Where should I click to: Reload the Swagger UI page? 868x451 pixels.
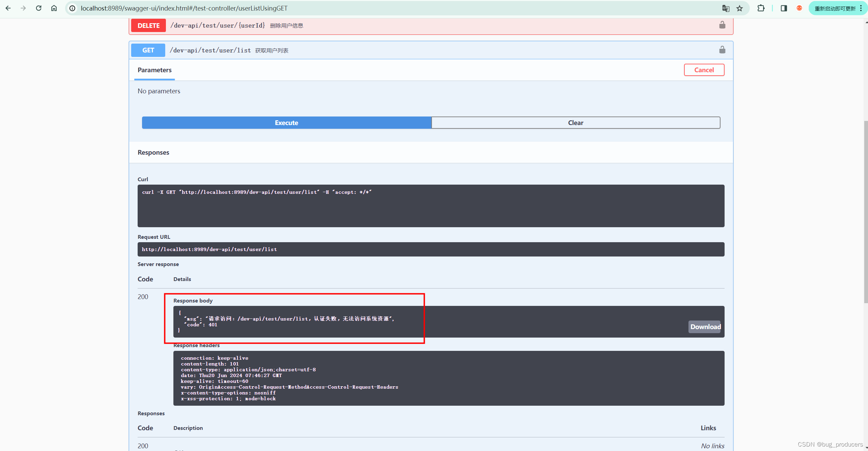[x=38, y=8]
